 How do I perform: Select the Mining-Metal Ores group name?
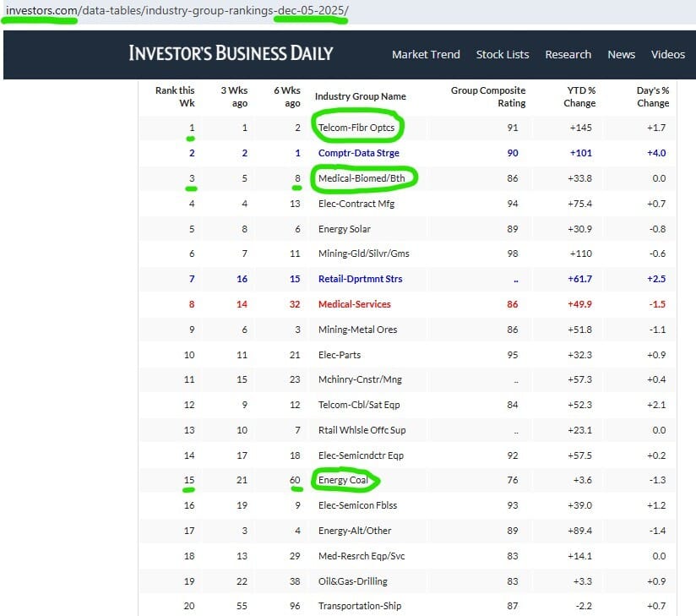click(x=358, y=329)
